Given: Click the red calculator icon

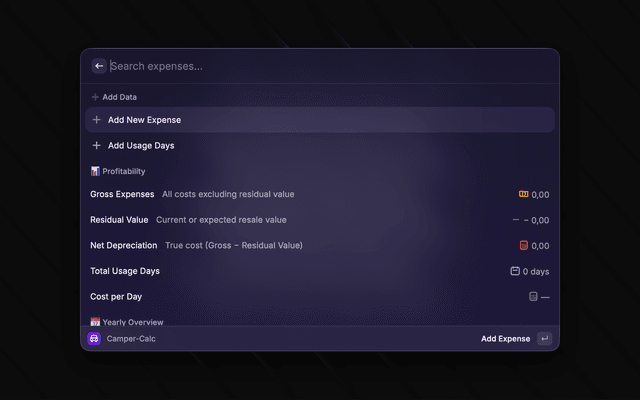Looking at the screenshot, I should 524,245.
